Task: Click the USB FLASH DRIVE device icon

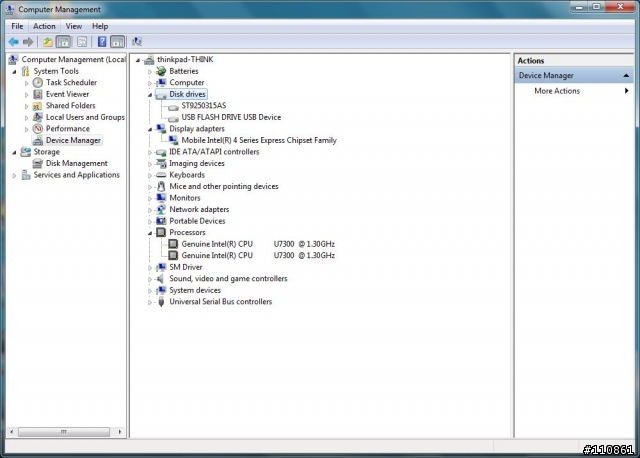Action: [x=173, y=118]
